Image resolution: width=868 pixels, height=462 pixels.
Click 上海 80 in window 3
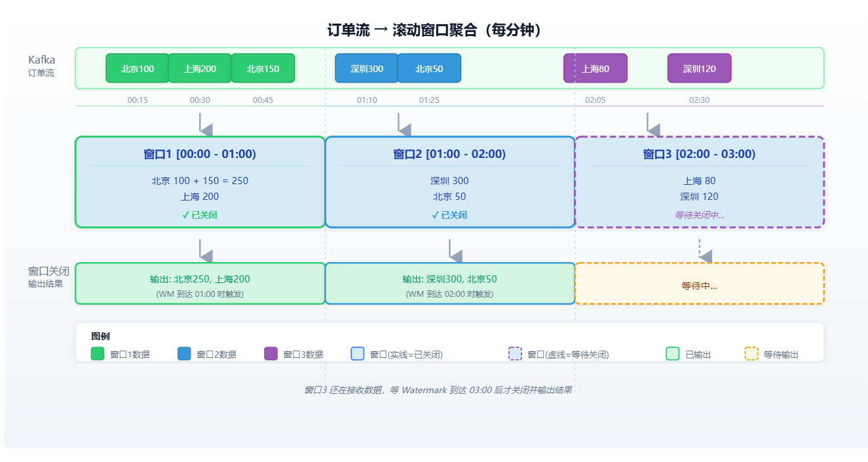(x=700, y=181)
